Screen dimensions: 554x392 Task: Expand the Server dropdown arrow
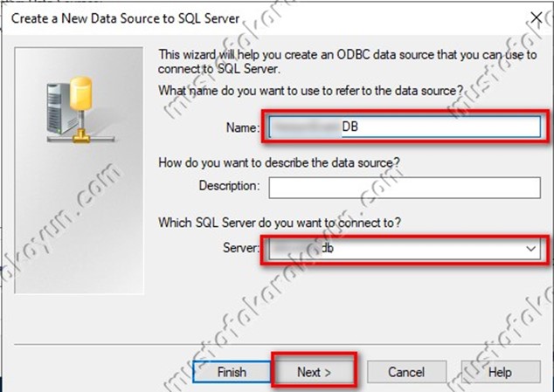pos(530,249)
